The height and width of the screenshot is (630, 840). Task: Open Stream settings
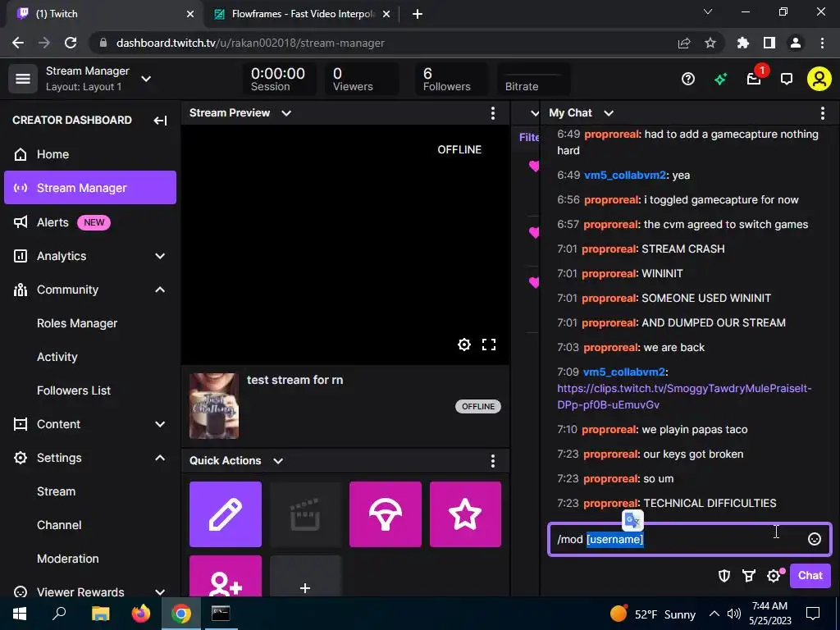point(56,491)
